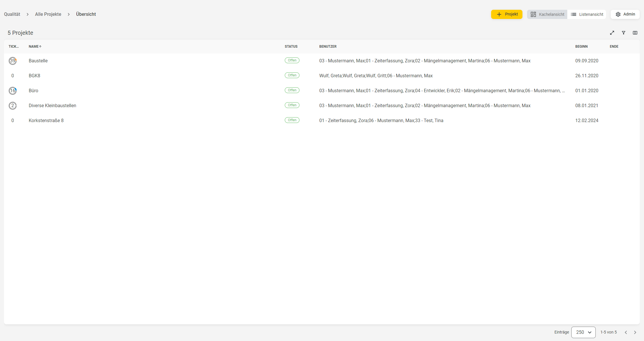
Task: Sort by ENDE column header
Action: click(x=614, y=47)
